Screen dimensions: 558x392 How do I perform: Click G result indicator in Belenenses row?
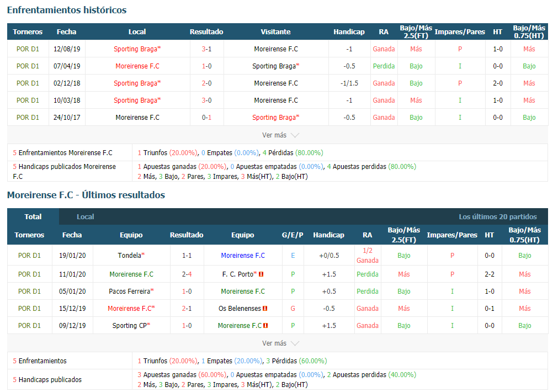click(293, 308)
